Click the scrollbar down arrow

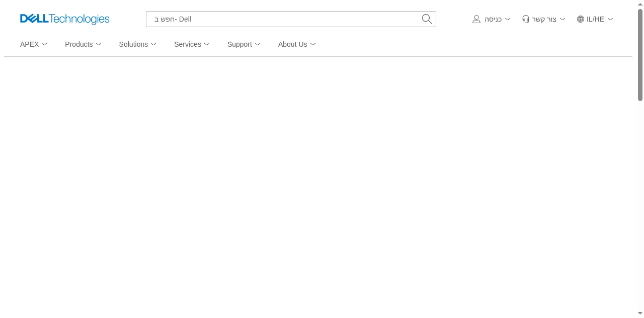click(x=640, y=314)
